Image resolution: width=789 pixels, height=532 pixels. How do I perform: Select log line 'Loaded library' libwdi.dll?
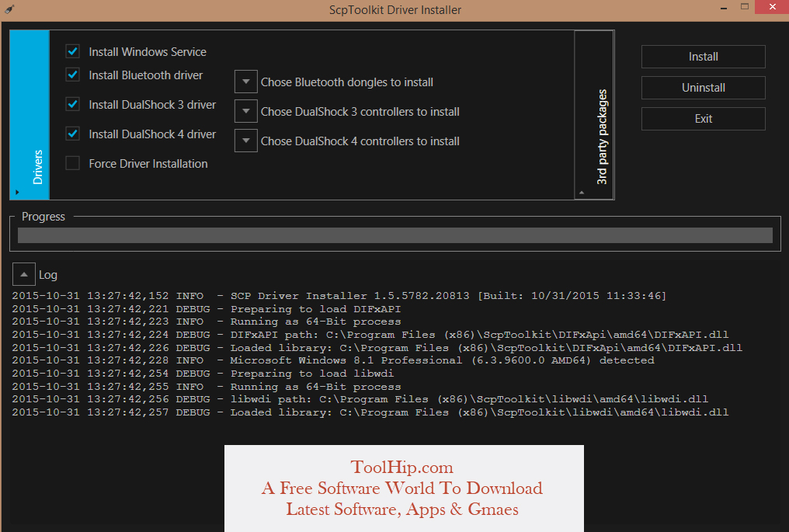click(370, 412)
